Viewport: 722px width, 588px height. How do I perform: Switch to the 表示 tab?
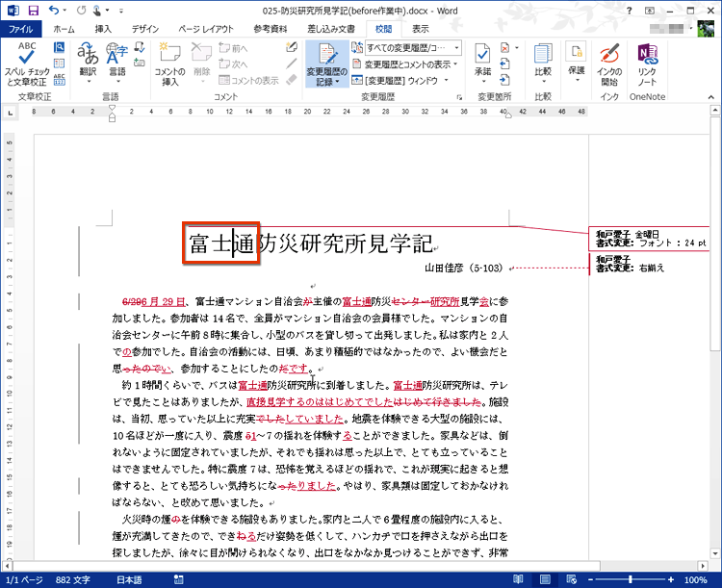point(421,29)
